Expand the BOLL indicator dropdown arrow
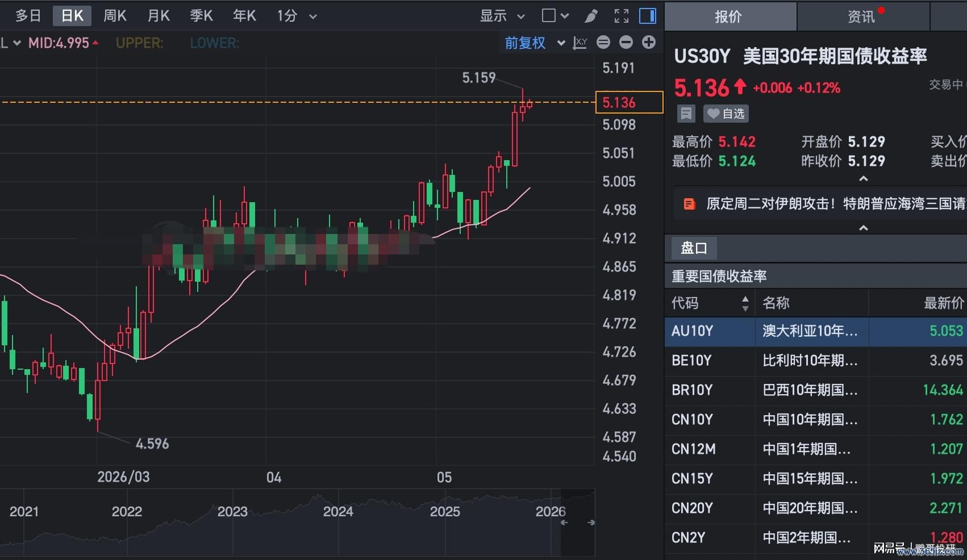Image resolution: width=967 pixels, height=560 pixels. [x=16, y=43]
